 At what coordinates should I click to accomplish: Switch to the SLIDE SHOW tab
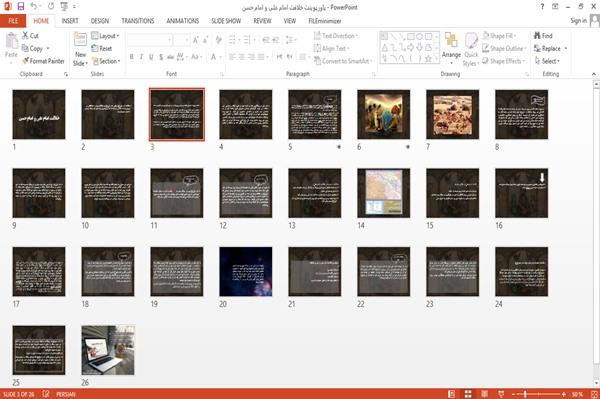pos(226,21)
